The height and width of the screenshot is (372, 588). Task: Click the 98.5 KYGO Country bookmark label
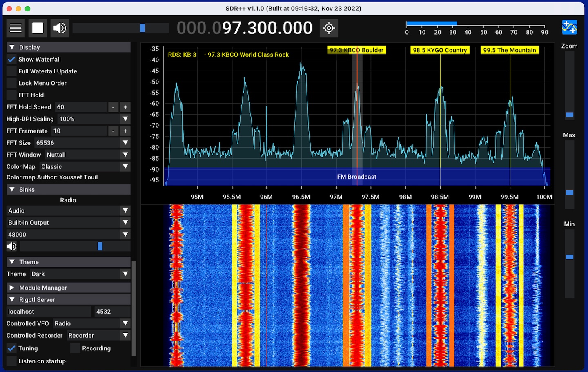pos(439,50)
